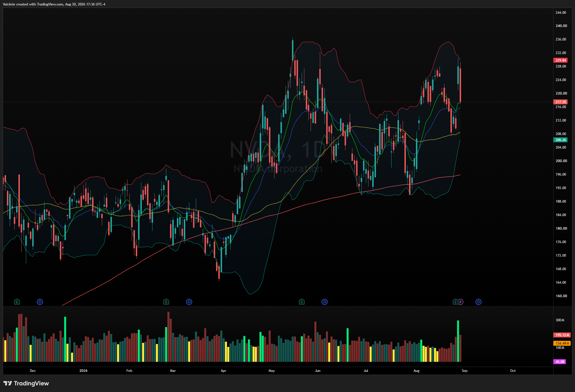Select the earnings marker in late February
This screenshot has height=392, width=575.
click(x=166, y=302)
